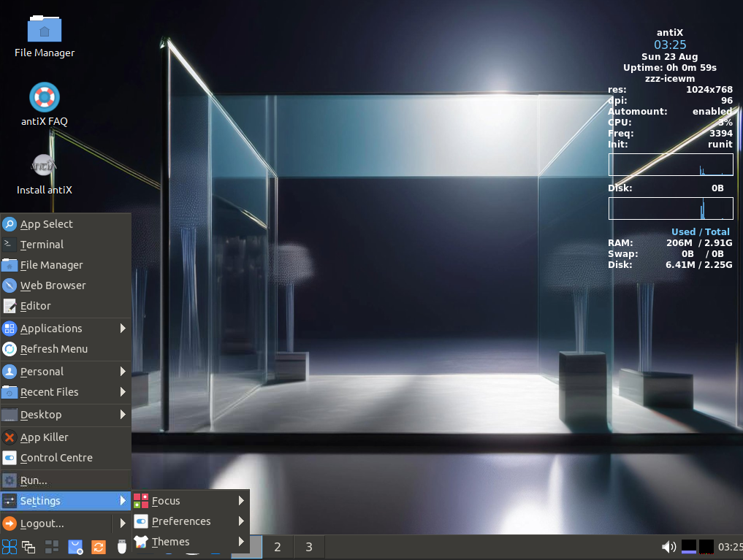Click the volume speaker tray icon

point(668,547)
